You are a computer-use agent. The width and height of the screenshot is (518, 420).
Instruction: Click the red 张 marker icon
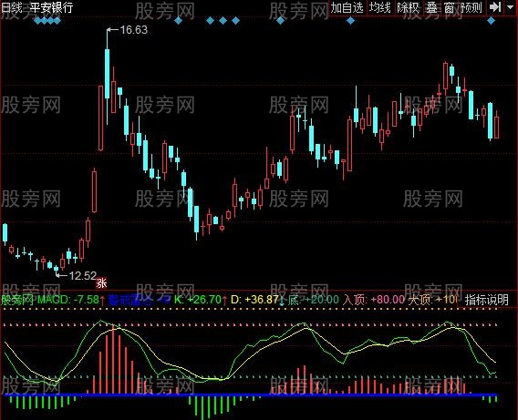click(x=102, y=283)
